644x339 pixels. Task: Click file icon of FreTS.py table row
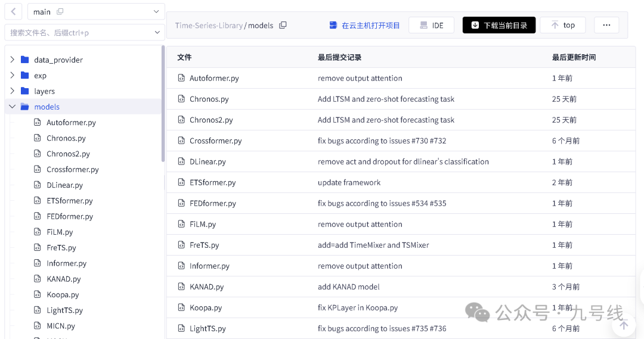tap(181, 245)
